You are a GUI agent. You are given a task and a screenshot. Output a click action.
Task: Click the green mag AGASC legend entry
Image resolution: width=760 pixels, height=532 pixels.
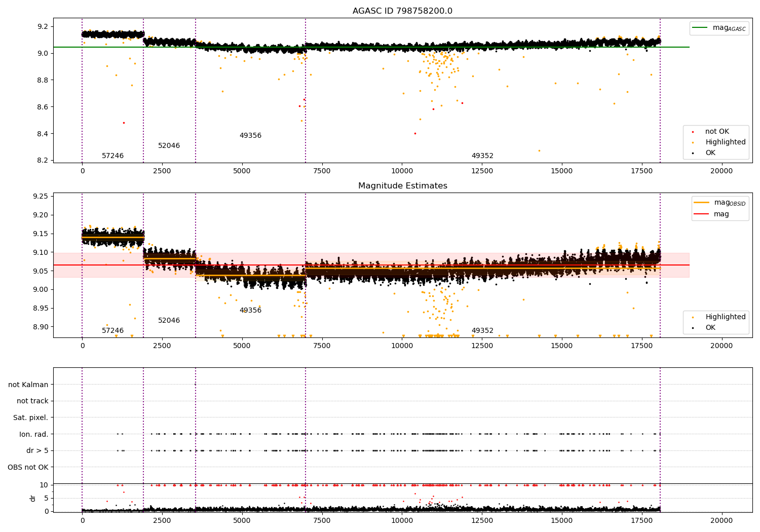(x=719, y=28)
